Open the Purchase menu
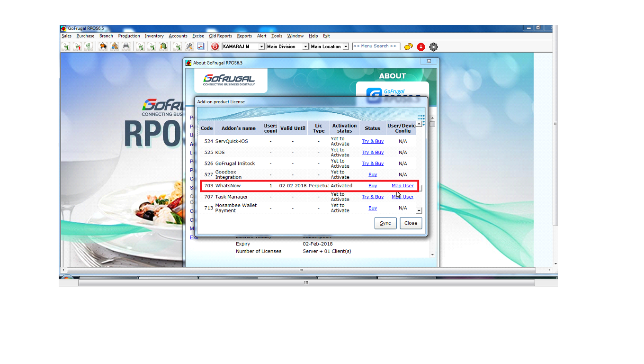 [85, 36]
